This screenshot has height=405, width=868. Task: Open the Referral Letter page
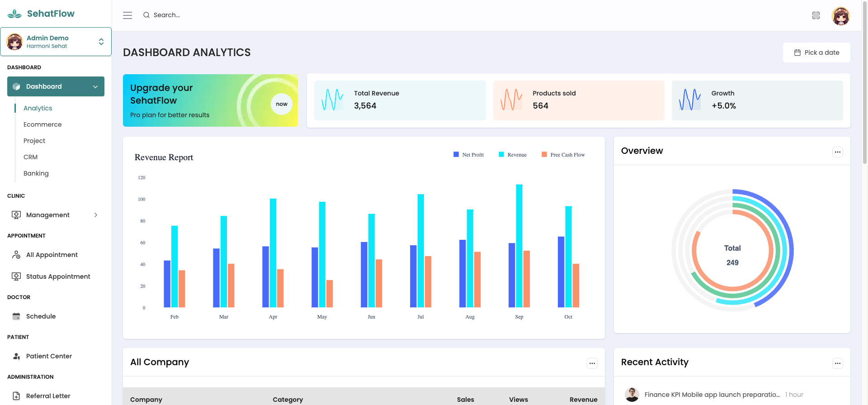pyautogui.click(x=48, y=396)
